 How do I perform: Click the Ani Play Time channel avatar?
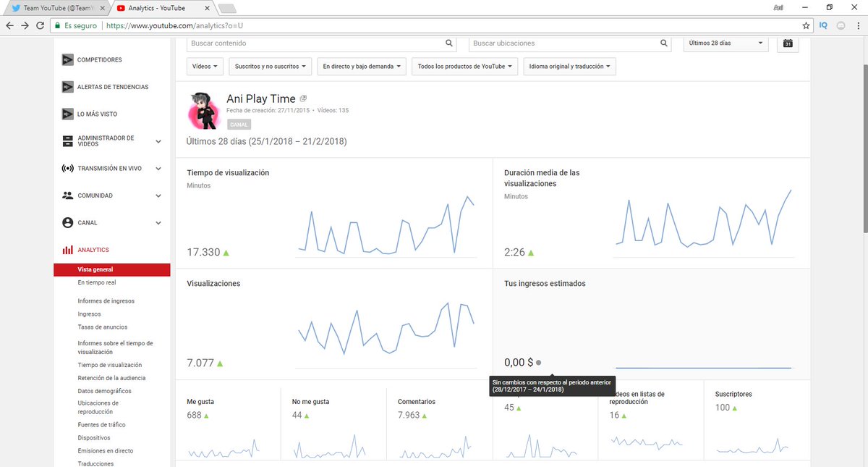[x=203, y=111]
